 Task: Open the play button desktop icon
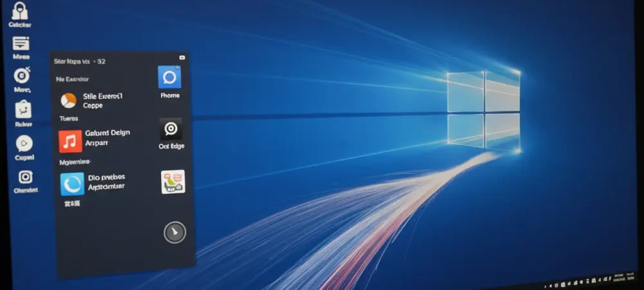(24, 143)
